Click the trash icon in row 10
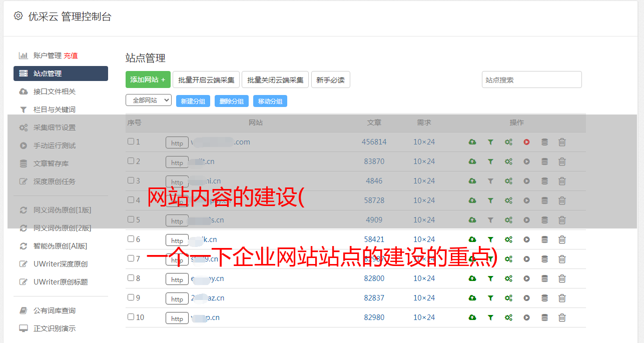The width and height of the screenshot is (644, 343). (562, 317)
